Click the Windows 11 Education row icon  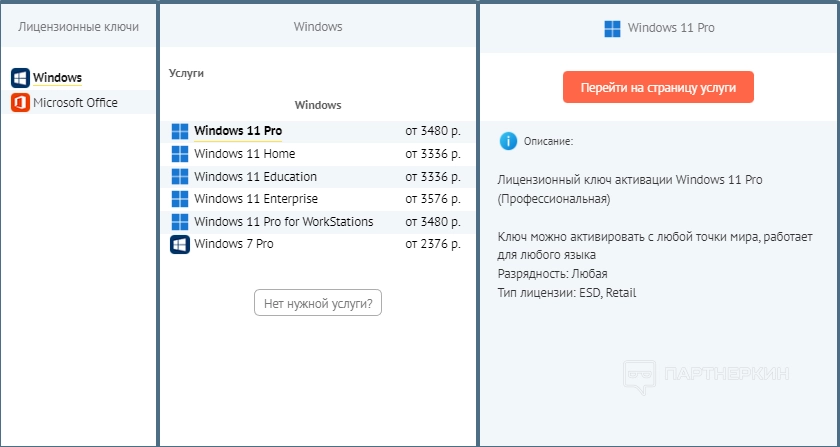point(180,177)
